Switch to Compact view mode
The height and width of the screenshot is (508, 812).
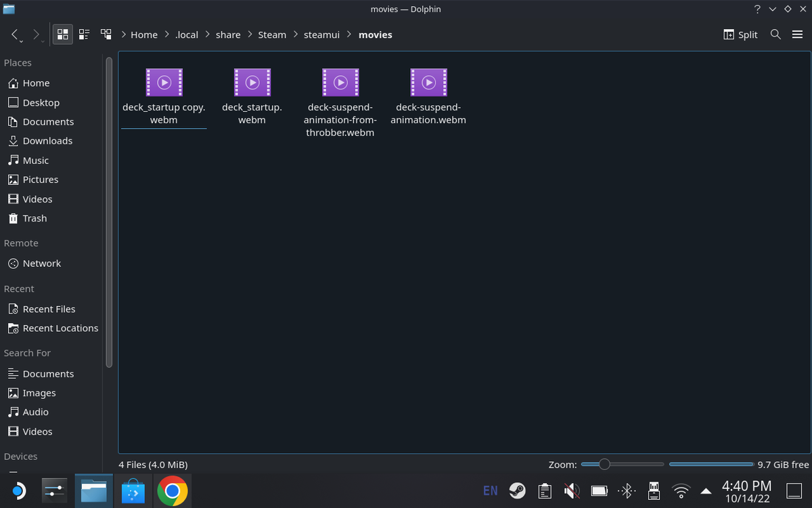tap(84, 34)
